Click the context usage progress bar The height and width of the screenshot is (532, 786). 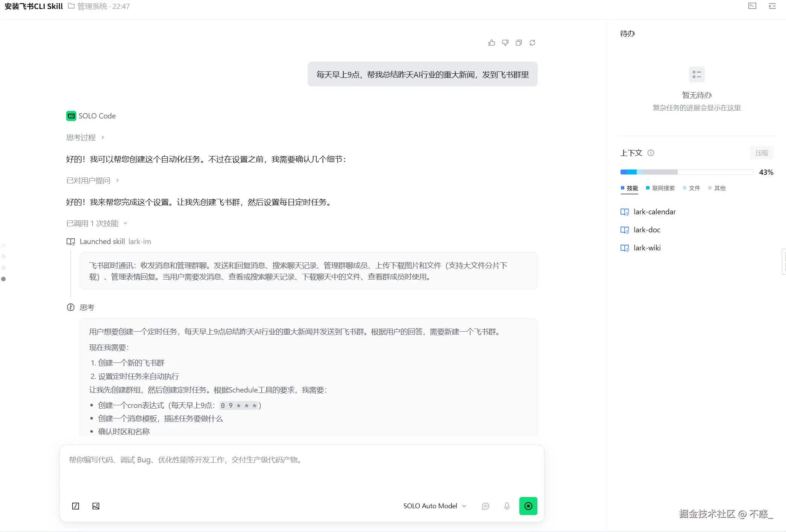click(x=686, y=172)
